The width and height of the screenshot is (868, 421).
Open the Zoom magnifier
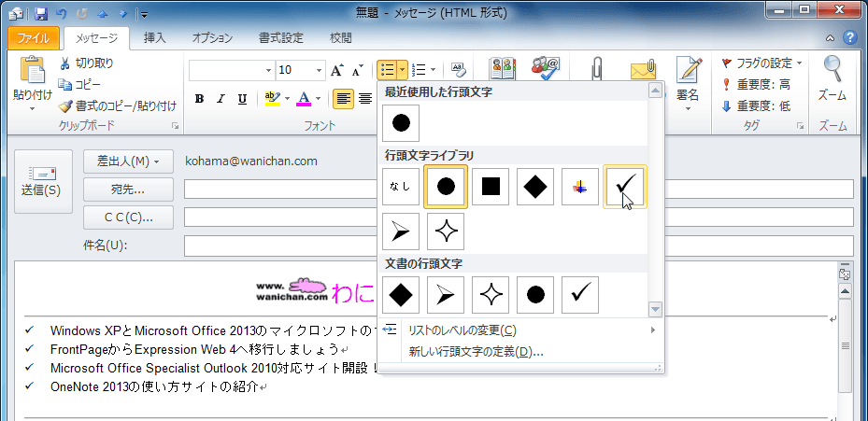point(832,69)
